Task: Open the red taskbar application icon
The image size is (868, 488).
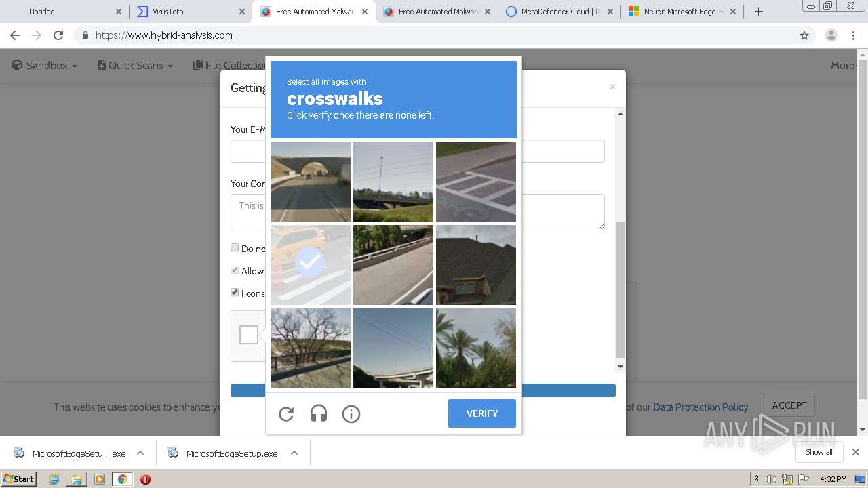Action: [x=145, y=479]
